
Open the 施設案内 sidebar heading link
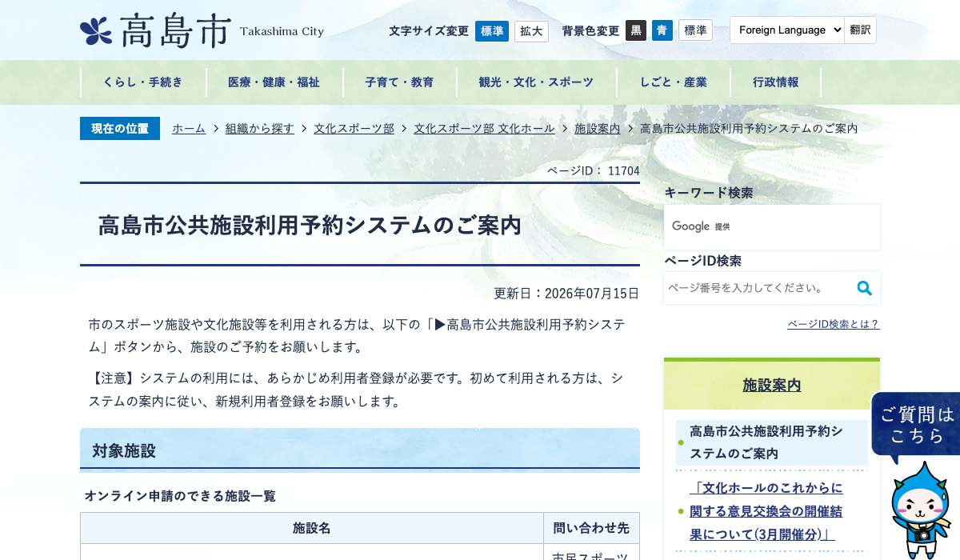[772, 386]
